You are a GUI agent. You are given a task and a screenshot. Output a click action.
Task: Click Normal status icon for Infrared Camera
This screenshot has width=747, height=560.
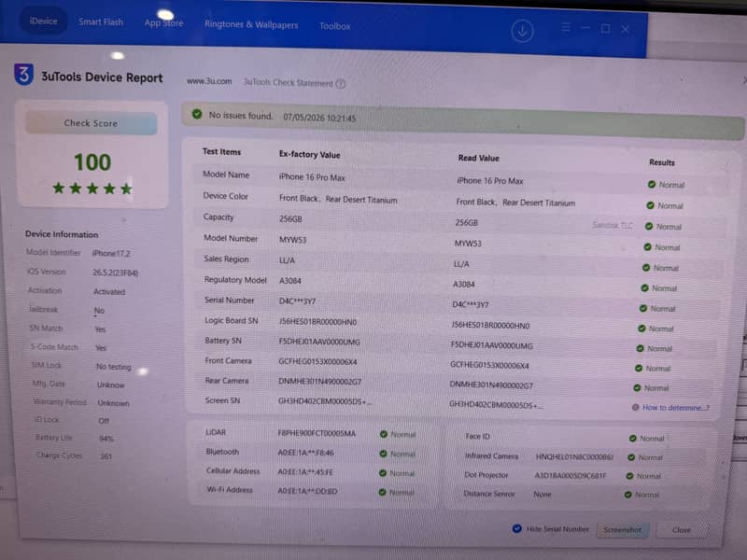[631, 457]
